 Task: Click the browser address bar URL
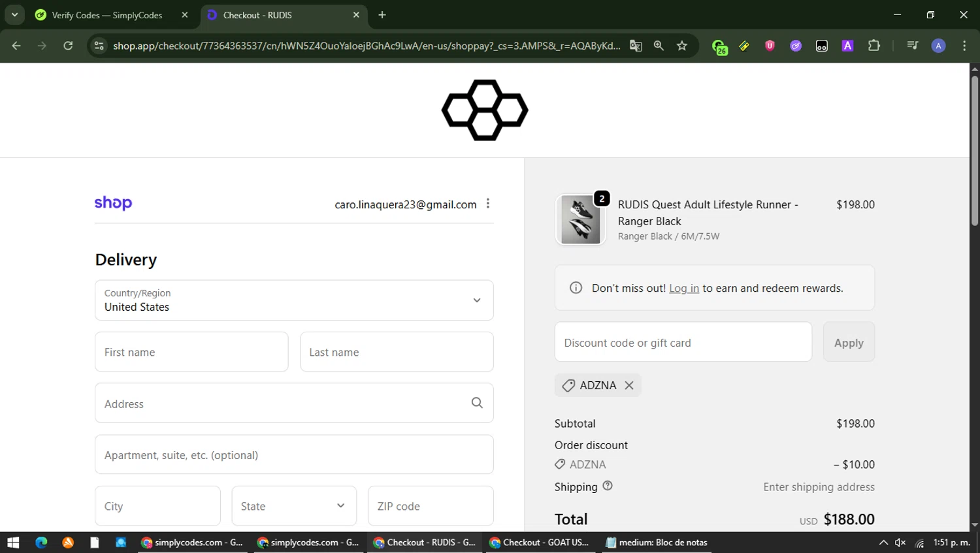tap(366, 46)
